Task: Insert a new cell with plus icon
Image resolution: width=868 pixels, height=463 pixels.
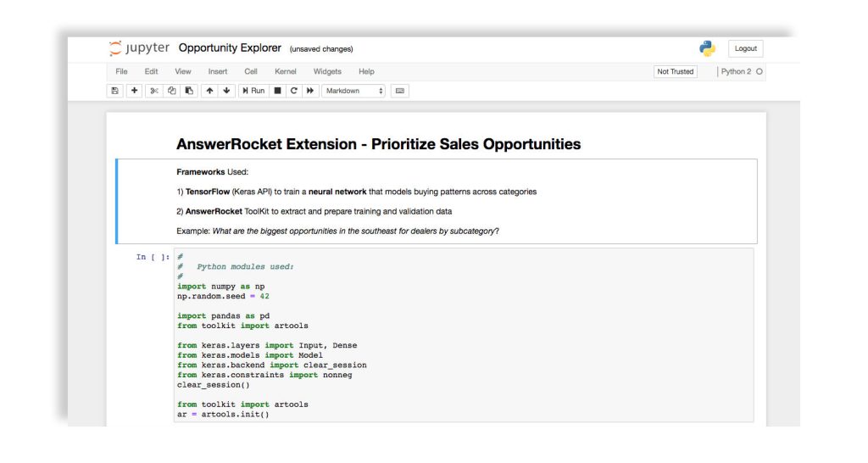Action: tap(134, 91)
